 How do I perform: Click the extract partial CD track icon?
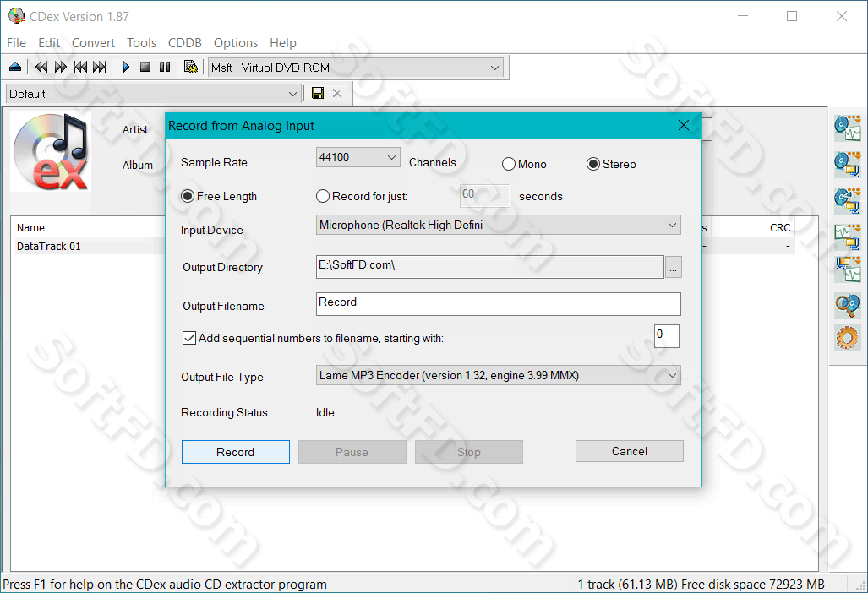point(848,201)
